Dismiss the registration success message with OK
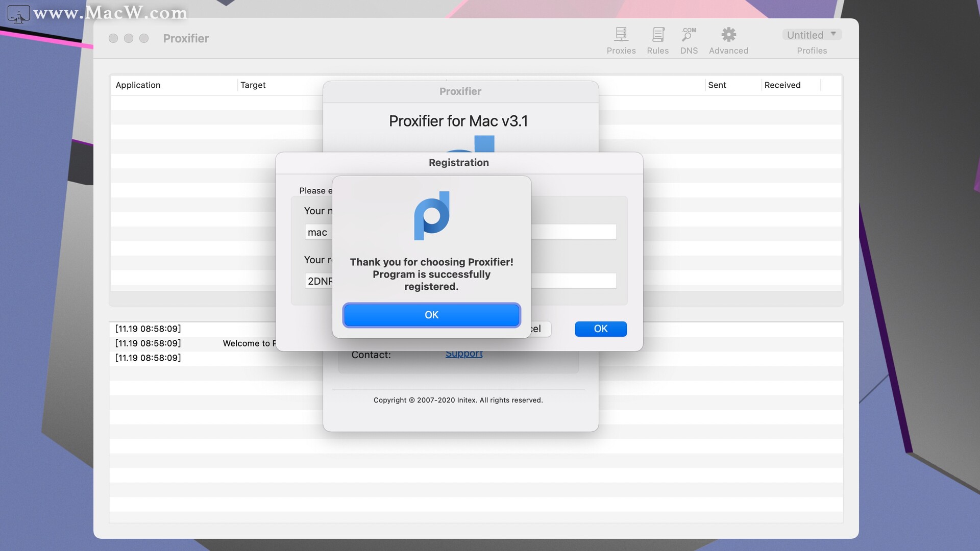The height and width of the screenshot is (551, 980). coord(431,315)
